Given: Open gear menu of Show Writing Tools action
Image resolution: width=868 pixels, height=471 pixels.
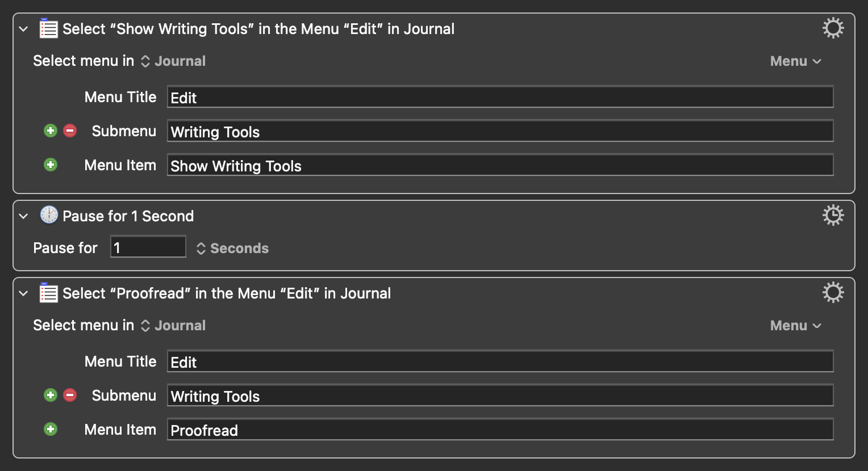Looking at the screenshot, I should click(x=833, y=28).
